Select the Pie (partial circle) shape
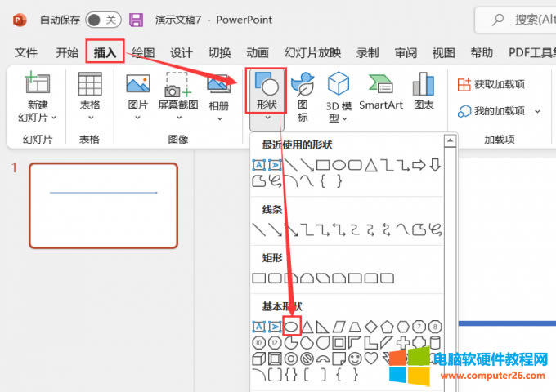556x392 pixels. (291, 343)
